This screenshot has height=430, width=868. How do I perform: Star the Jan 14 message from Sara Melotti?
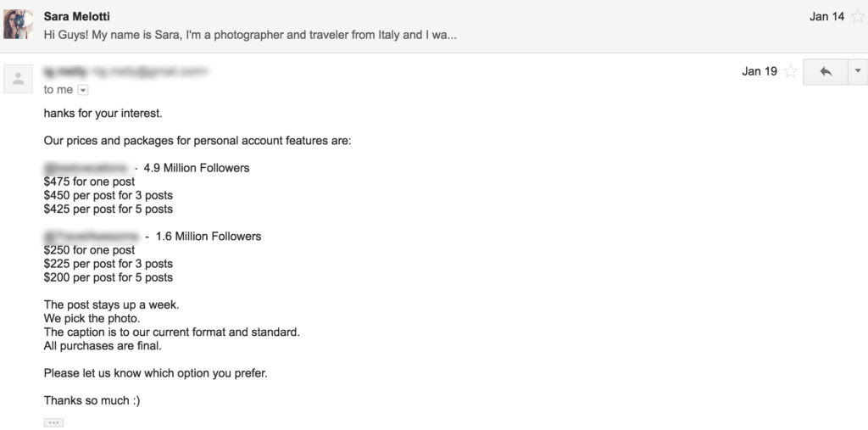click(858, 17)
